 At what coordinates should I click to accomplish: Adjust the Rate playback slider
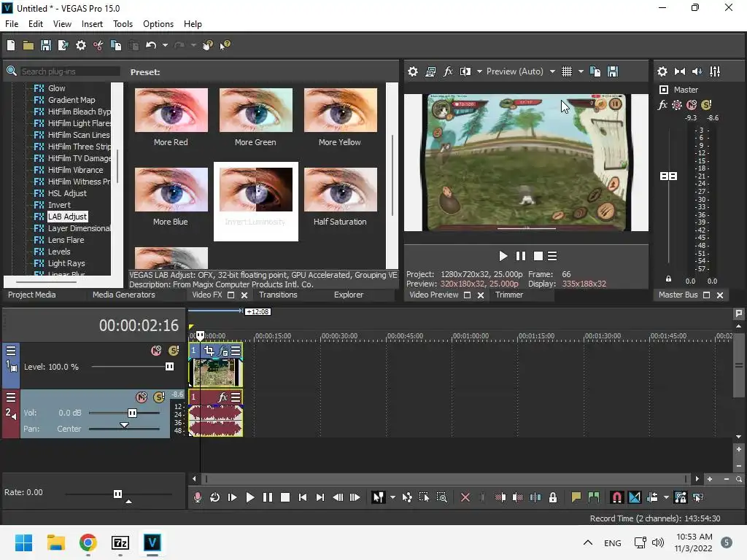118,494
